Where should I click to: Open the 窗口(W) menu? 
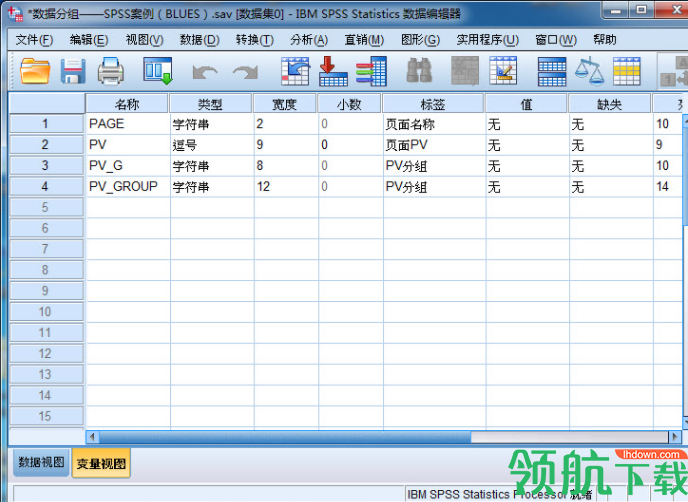pyautogui.click(x=556, y=40)
